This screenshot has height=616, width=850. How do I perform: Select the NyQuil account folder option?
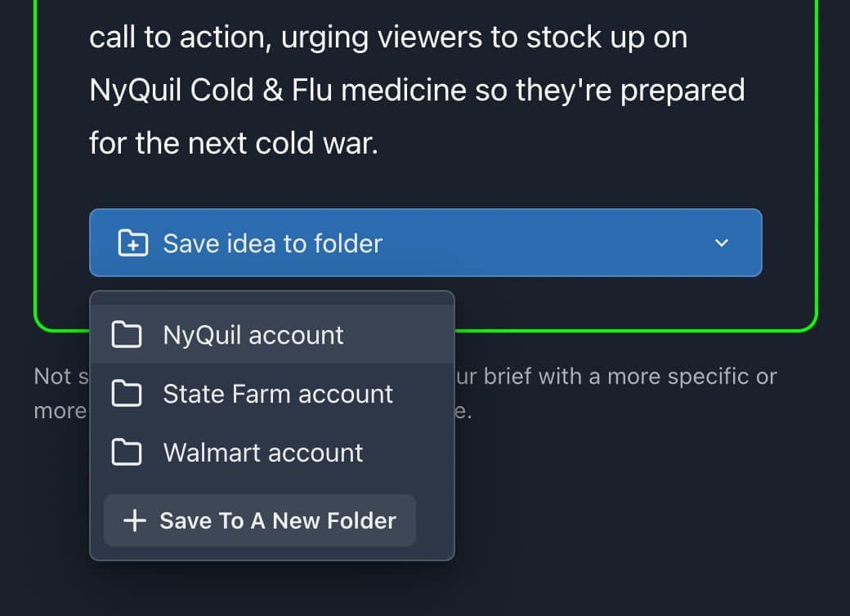[253, 335]
